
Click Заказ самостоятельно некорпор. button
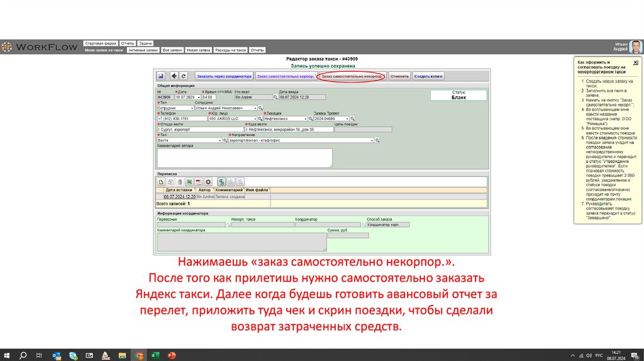pyautogui.click(x=352, y=76)
